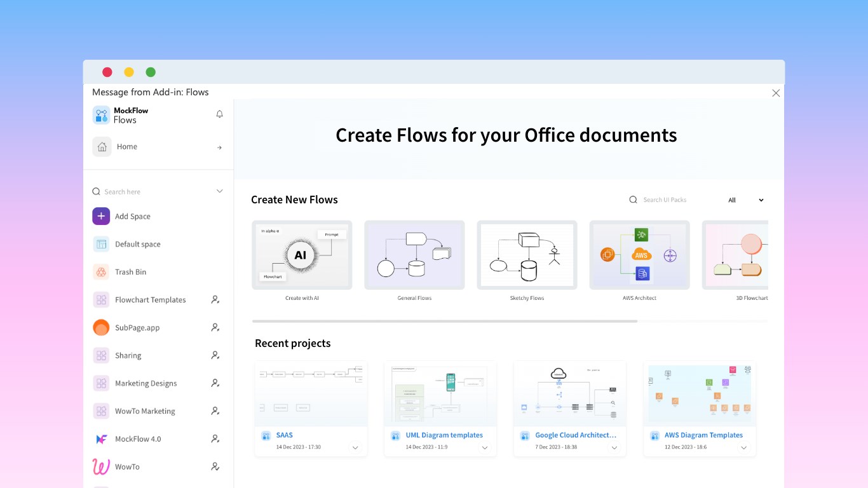Click the Search UI Packs magnifier icon
The width and height of the screenshot is (868, 488).
(633, 200)
